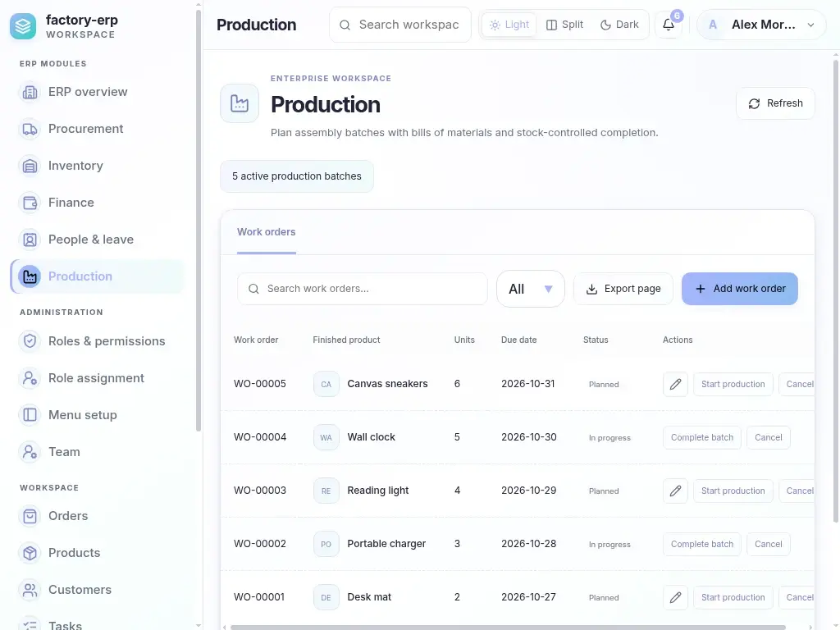840x630 pixels.
Task: Click the factory-erp workspace logo icon
Action: [x=23, y=25]
